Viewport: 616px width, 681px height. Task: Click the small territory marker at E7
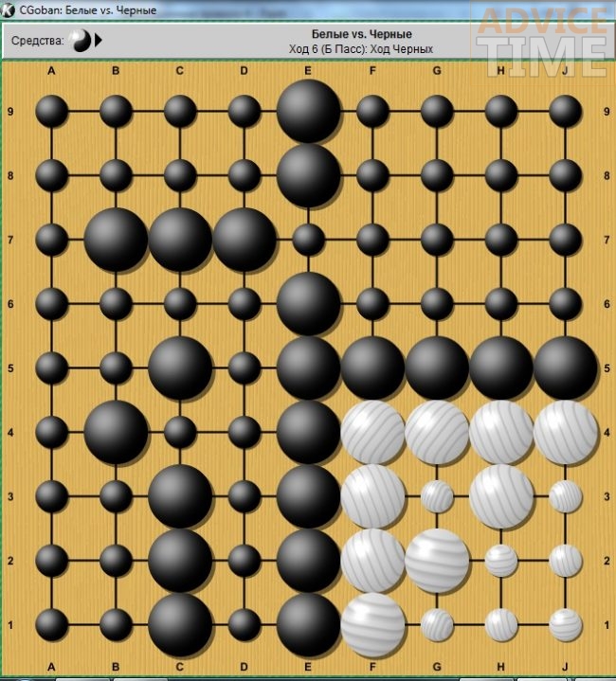308,240
